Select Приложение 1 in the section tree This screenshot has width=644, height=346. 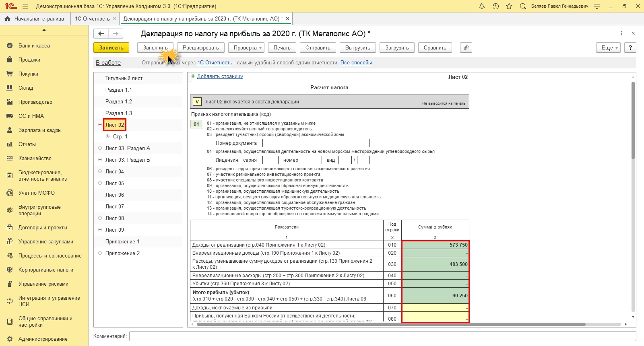pos(122,241)
